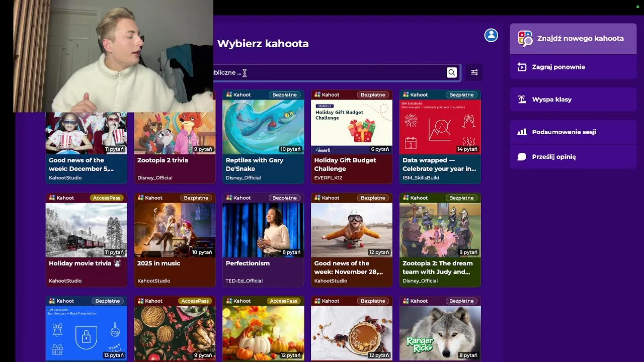Open Holiday movie trivia train thumbnail
This screenshot has width=644, height=362.
pos(87,230)
